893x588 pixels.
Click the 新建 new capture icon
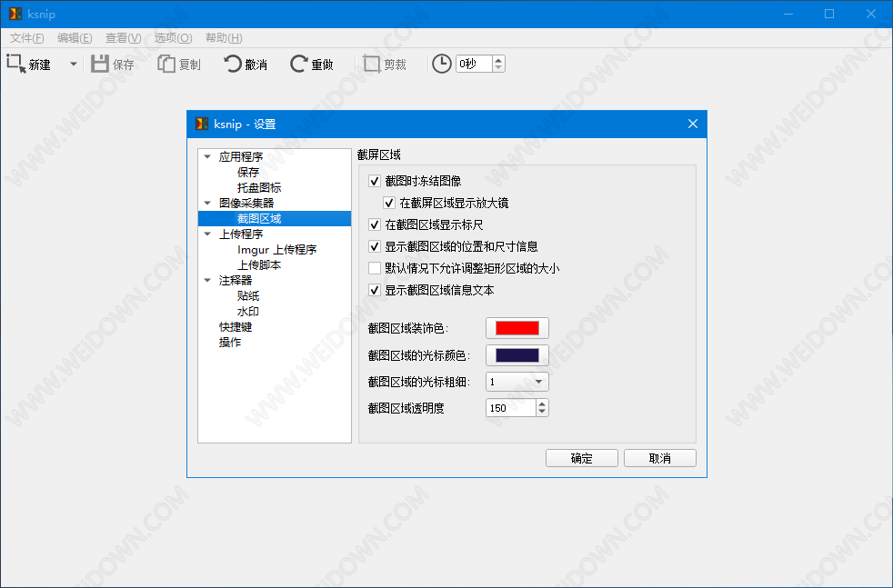pyautogui.click(x=16, y=64)
